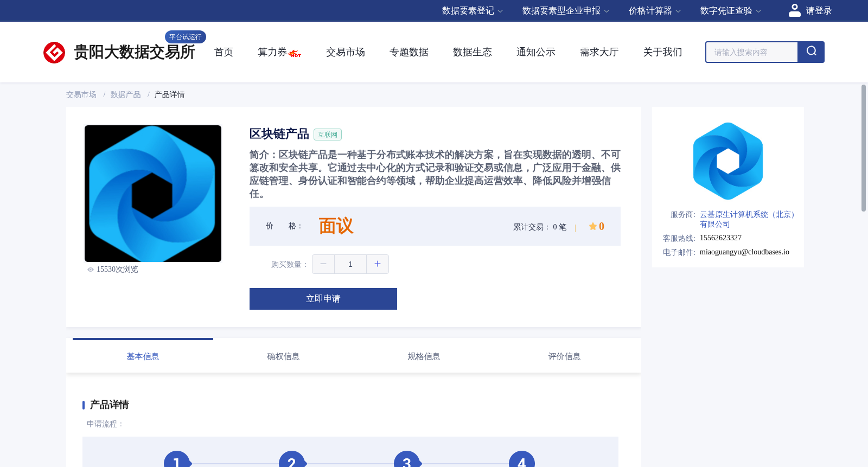Click the favorite star icon
Image resolution: width=868 pixels, height=467 pixels.
pos(593,226)
